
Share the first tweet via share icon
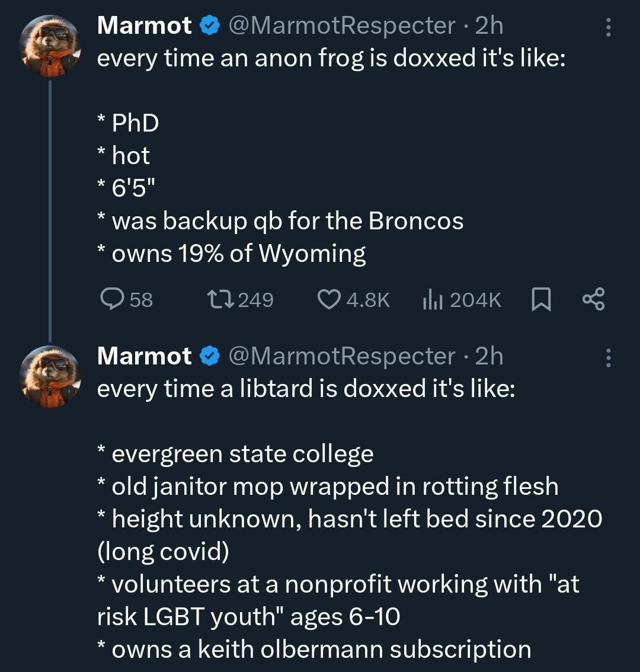(x=593, y=299)
